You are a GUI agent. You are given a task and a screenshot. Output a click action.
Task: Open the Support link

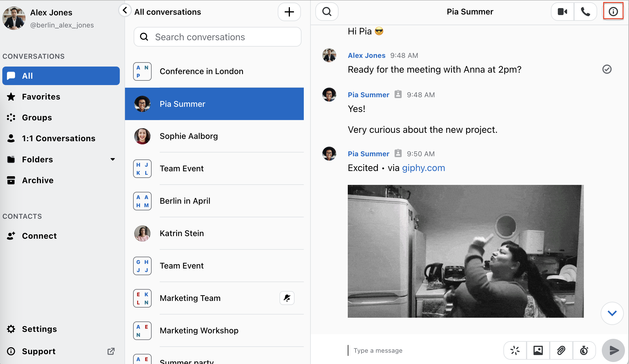coord(61,351)
